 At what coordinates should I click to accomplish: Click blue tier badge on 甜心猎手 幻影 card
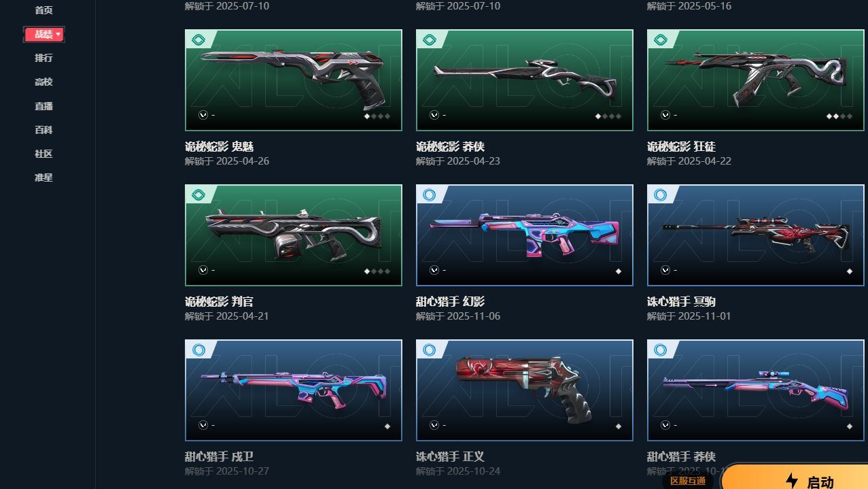click(x=430, y=195)
